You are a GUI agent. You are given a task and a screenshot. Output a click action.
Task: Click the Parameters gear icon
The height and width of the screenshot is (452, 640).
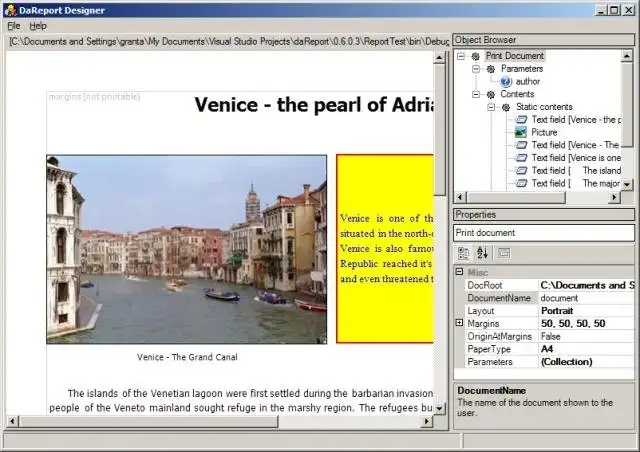(491, 69)
